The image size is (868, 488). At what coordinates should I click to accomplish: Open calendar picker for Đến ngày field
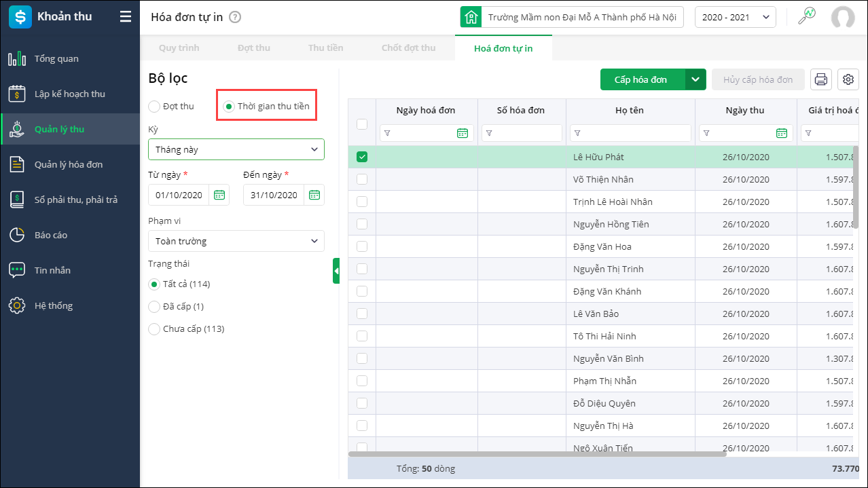pyautogui.click(x=314, y=195)
